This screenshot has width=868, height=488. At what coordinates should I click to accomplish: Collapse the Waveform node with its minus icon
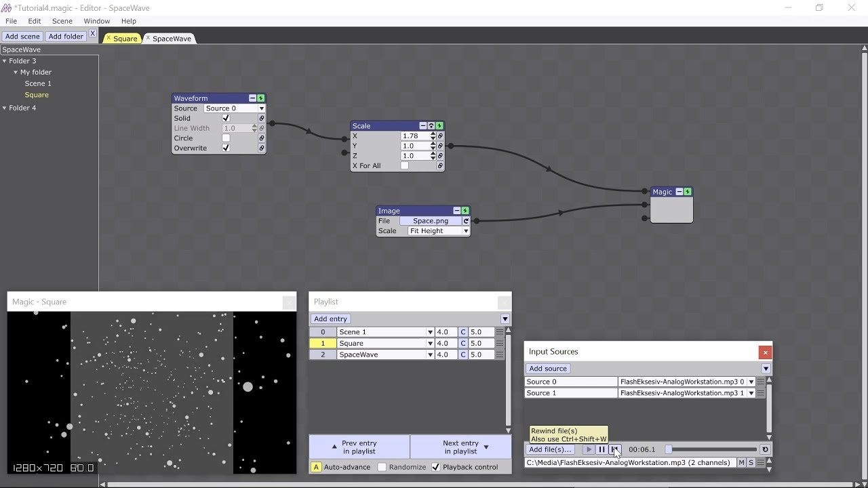[x=253, y=98]
